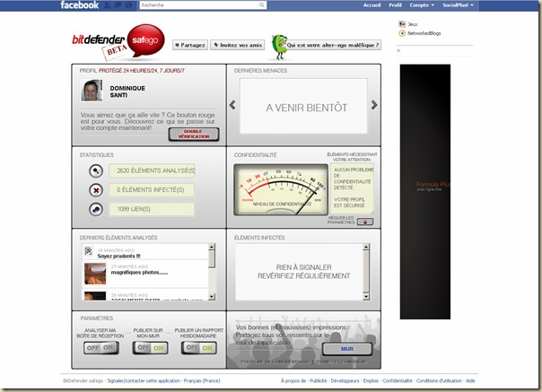This screenshot has width=542, height=392.
Task: Click '2620 éléments analysé(s)' statistic
Action: click(152, 170)
